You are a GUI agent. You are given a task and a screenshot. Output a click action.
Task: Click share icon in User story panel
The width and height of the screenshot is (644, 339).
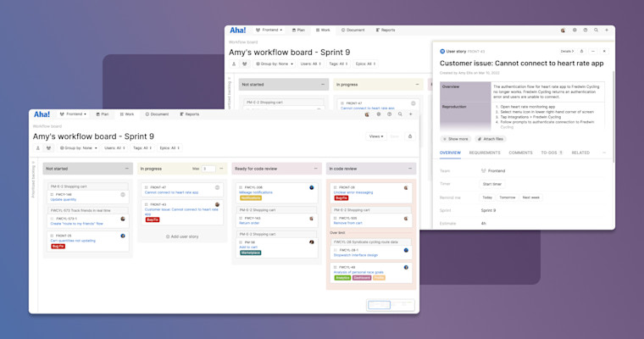[581, 52]
